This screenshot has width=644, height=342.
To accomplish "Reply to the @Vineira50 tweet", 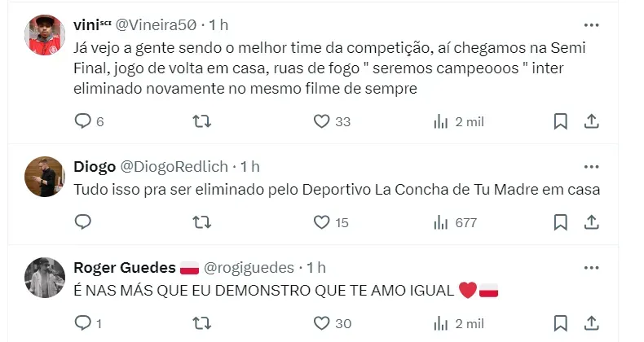I will coord(83,121).
